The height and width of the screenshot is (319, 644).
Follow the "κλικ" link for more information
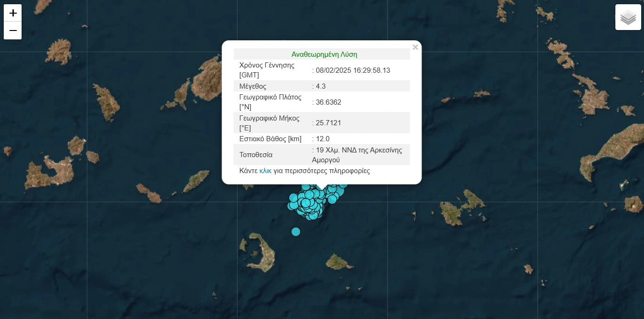pyautogui.click(x=265, y=171)
